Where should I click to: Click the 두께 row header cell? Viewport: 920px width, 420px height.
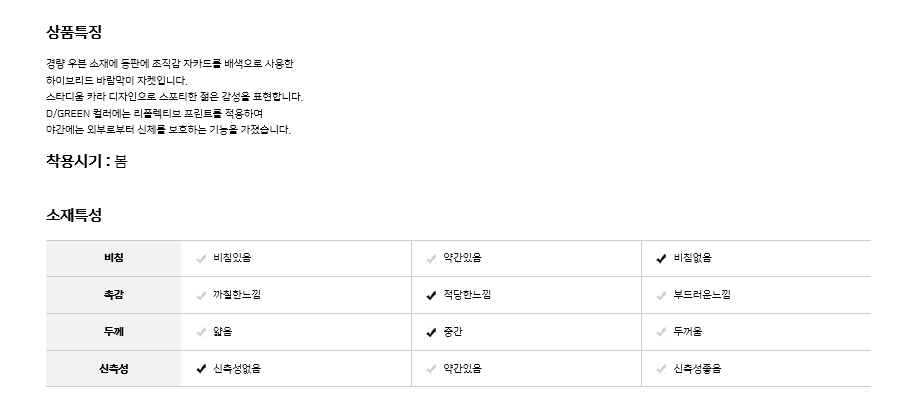point(113,332)
